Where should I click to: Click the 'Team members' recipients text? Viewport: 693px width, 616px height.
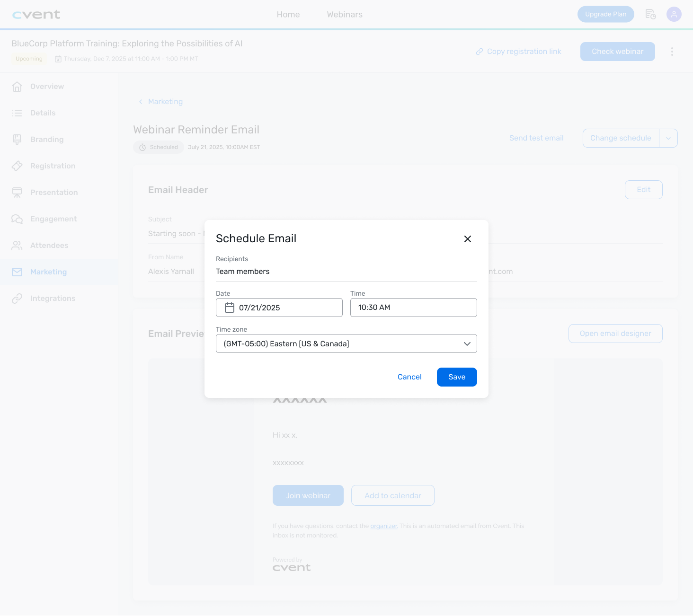click(x=243, y=272)
